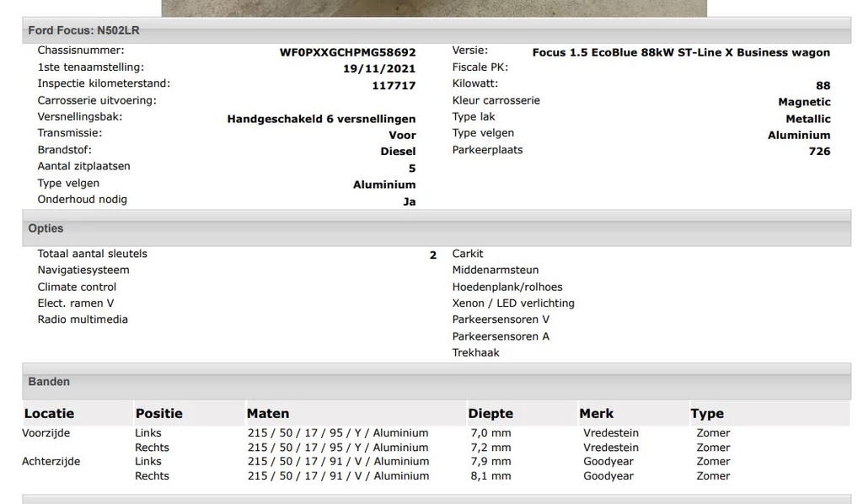The width and height of the screenshot is (863, 504).
Task: Click the Carkit option
Action: pyautogui.click(x=468, y=254)
